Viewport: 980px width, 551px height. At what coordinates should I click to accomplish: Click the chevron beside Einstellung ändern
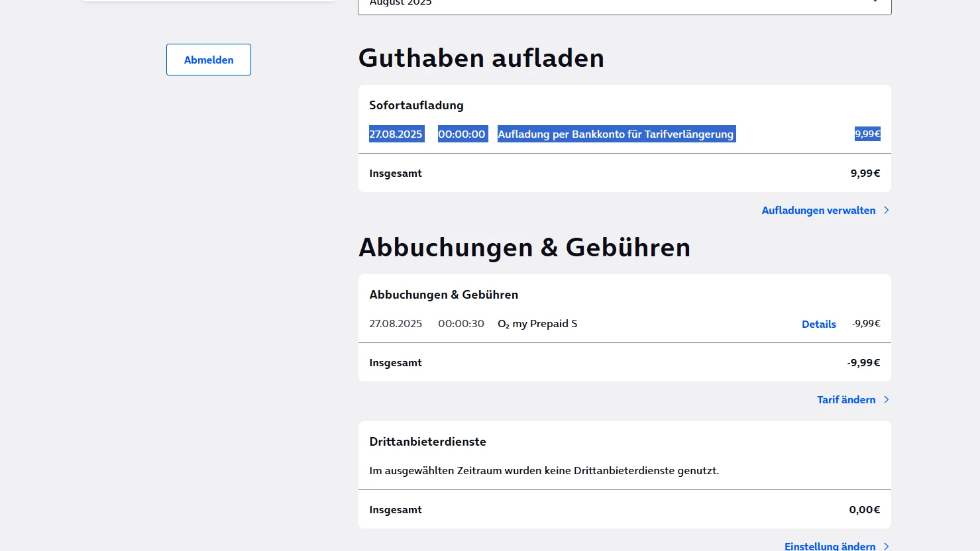pos(887,546)
